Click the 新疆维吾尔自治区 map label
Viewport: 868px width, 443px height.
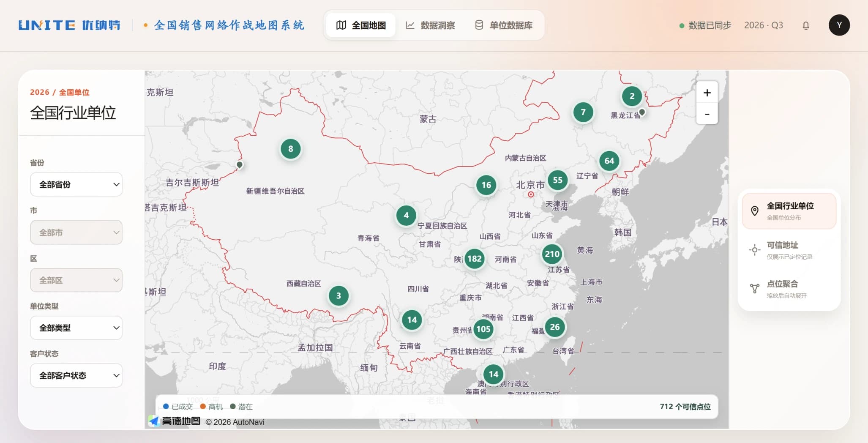276,191
